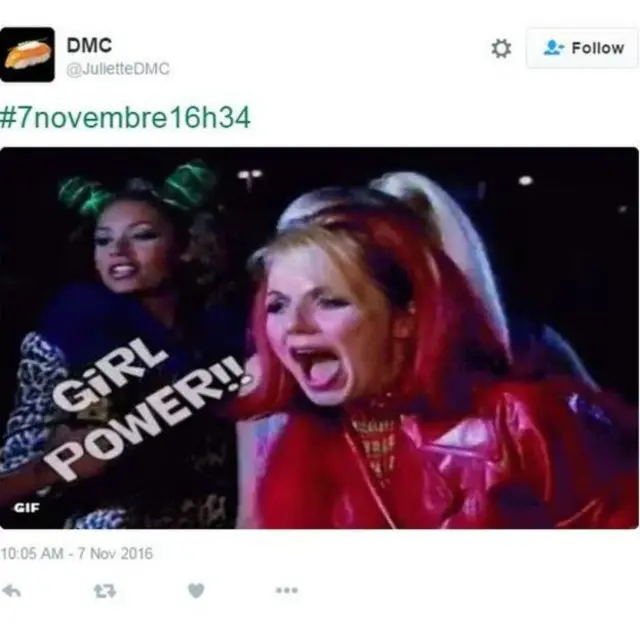Click the GIF badge on the image
Image resolution: width=640 pixels, height=640 pixels.
[27, 507]
